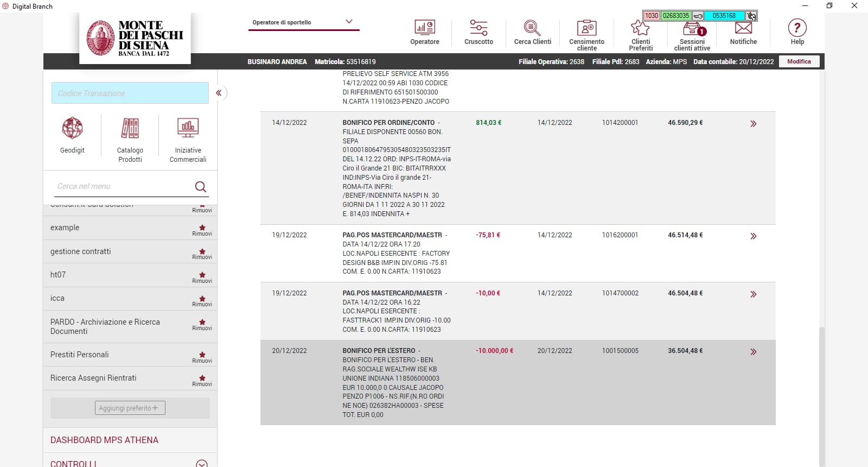868x467 pixels.
Task: Open the Notifiche envelope icon
Action: click(743, 28)
